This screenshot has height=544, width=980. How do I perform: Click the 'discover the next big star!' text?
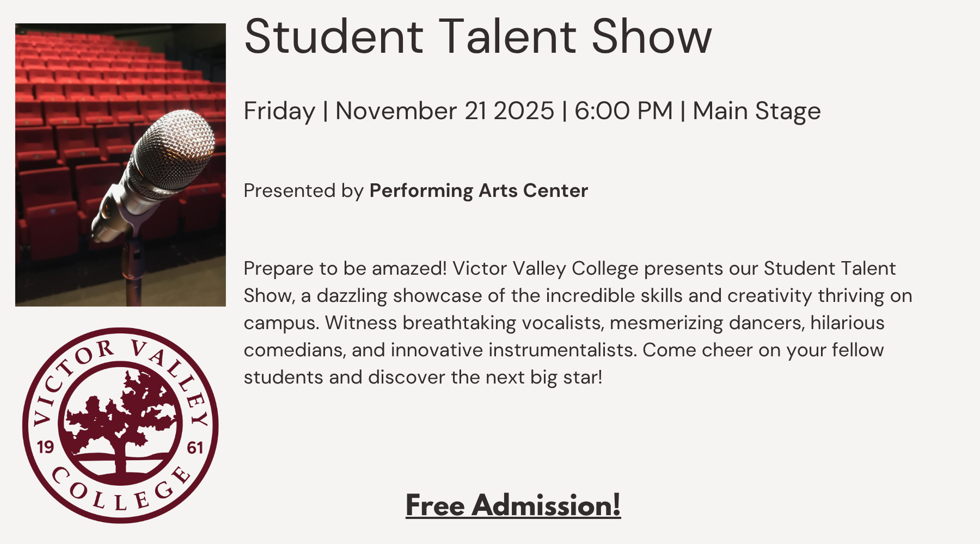[x=485, y=377]
